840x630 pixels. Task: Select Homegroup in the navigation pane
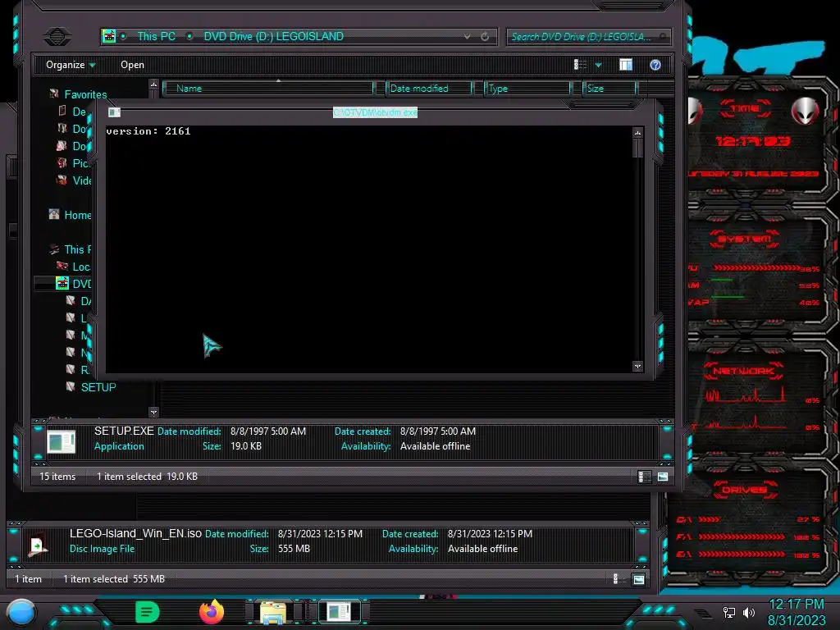point(77,215)
